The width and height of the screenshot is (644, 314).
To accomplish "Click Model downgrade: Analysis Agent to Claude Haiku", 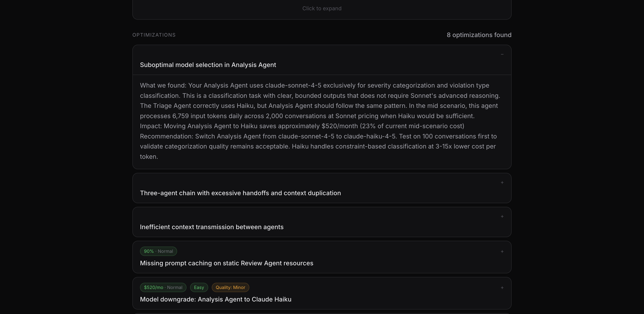I will click(216, 299).
